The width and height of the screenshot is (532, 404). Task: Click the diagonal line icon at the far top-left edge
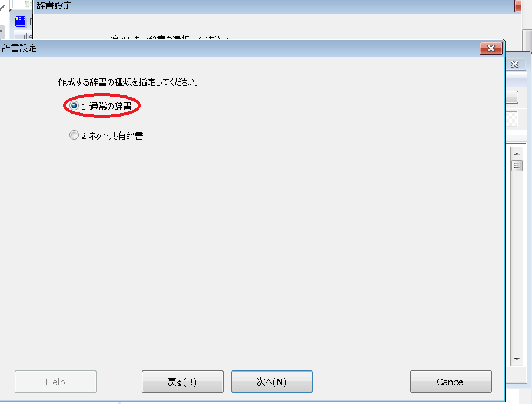2,7
